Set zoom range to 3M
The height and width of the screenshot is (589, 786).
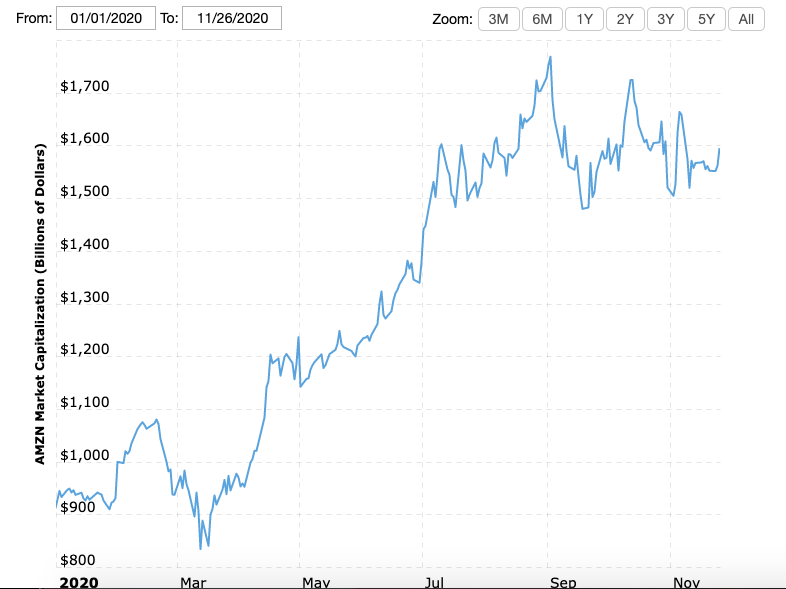[x=498, y=19]
